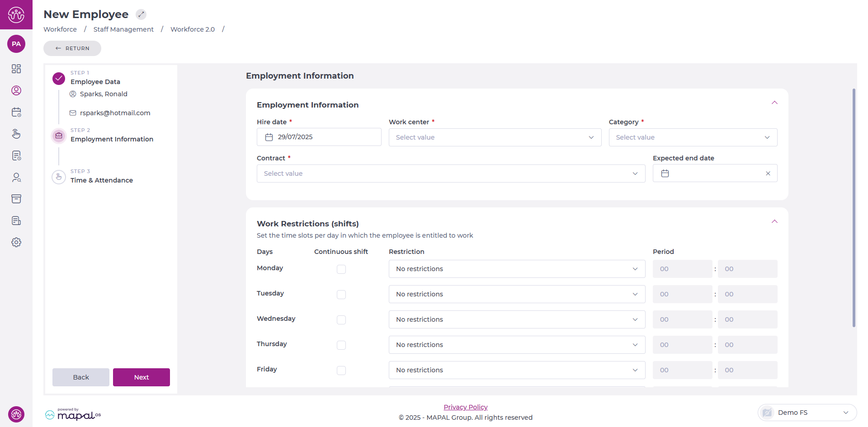This screenshot has height=427, width=868.
Task: Open the dashboard grid icon in sidebar
Action: 16,69
